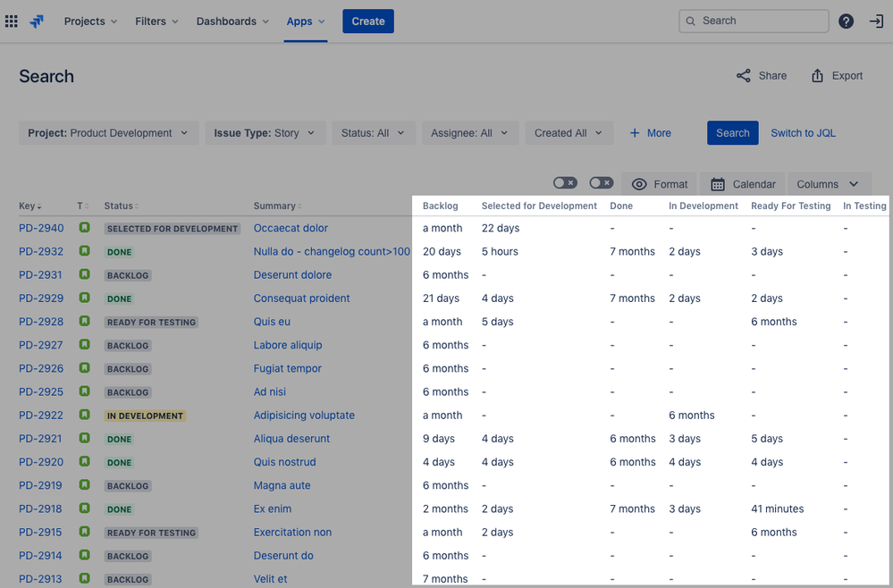Open issue PD-2922 key link
This screenshot has width=893, height=588.
click(x=41, y=415)
